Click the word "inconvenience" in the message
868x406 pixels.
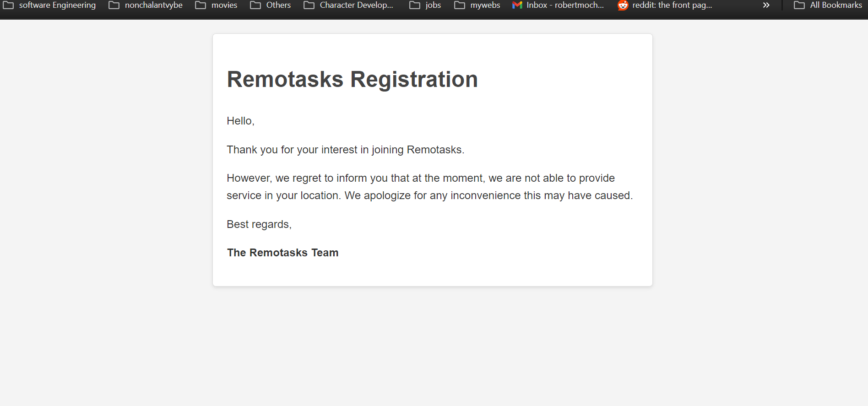pos(485,195)
